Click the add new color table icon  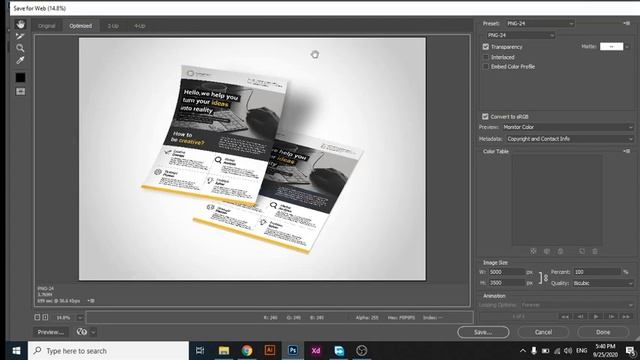pyautogui.click(x=582, y=251)
